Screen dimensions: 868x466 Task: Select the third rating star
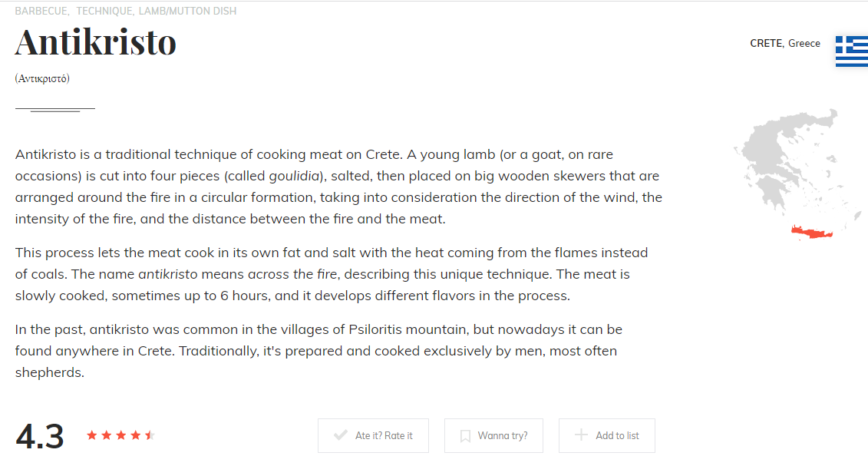coord(121,435)
